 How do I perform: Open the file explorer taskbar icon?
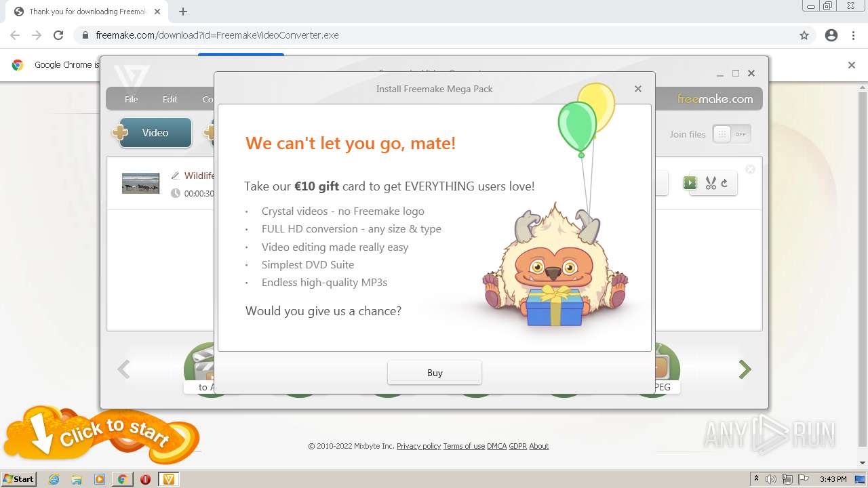click(x=77, y=479)
